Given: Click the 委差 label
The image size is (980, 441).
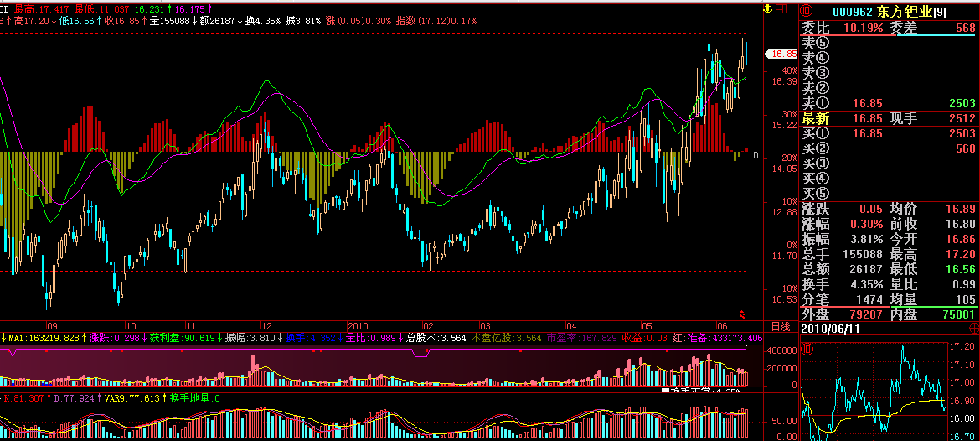Looking at the screenshot, I should pos(905,28).
